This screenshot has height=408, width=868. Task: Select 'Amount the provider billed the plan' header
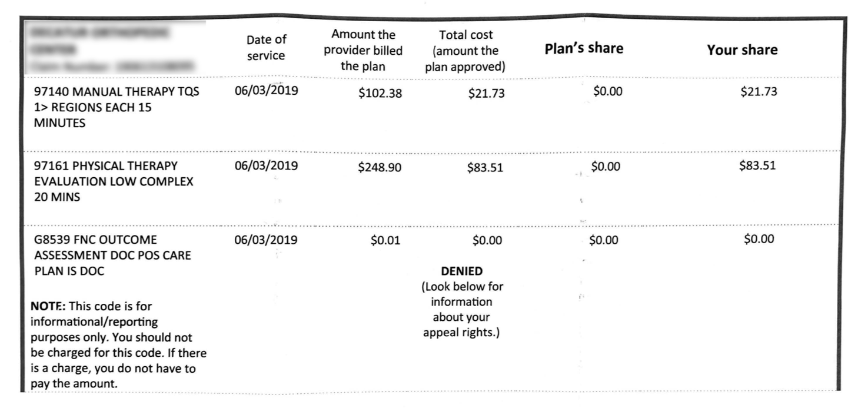click(x=363, y=51)
